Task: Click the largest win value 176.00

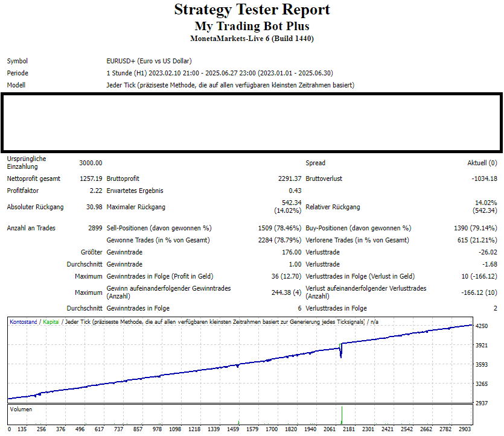Action: (x=292, y=252)
